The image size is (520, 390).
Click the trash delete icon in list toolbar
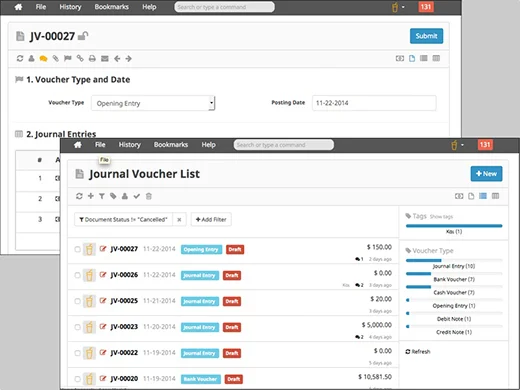coord(149,196)
